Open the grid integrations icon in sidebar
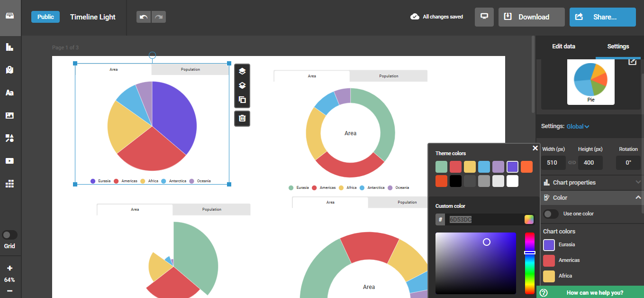 coord(9,184)
